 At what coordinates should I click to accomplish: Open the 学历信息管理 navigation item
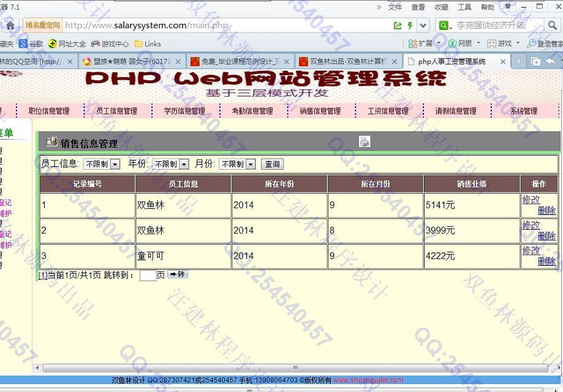(x=184, y=111)
